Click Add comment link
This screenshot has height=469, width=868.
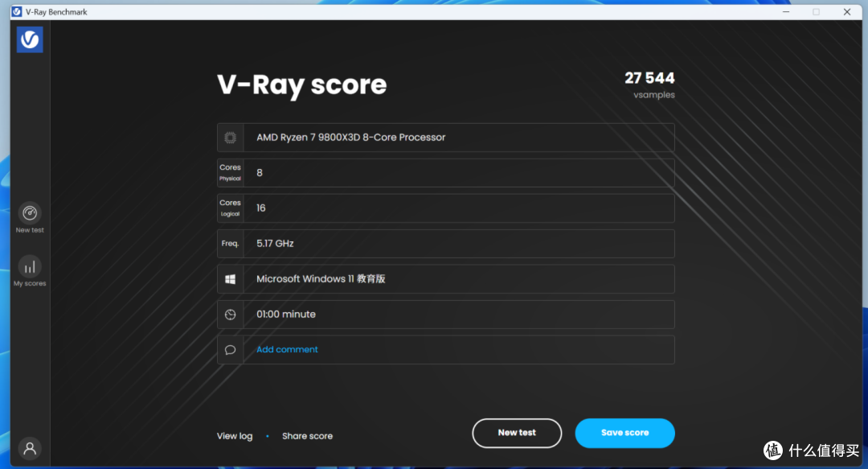[287, 349]
